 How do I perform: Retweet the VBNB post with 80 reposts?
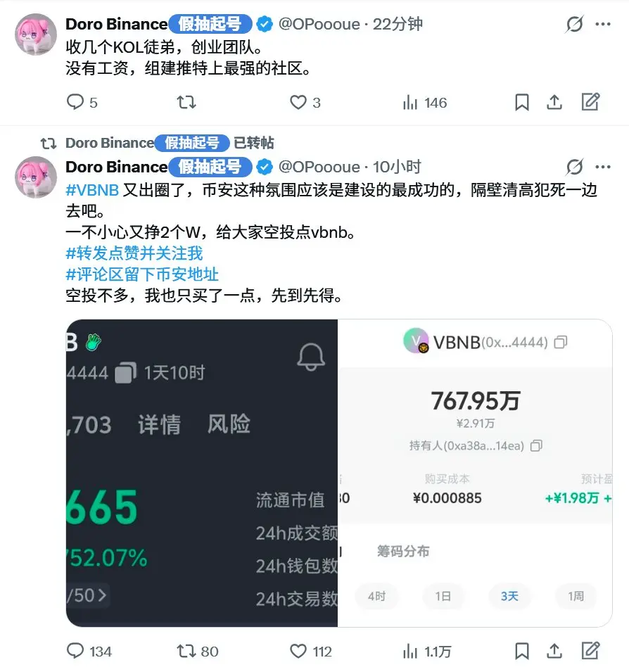tap(198, 652)
